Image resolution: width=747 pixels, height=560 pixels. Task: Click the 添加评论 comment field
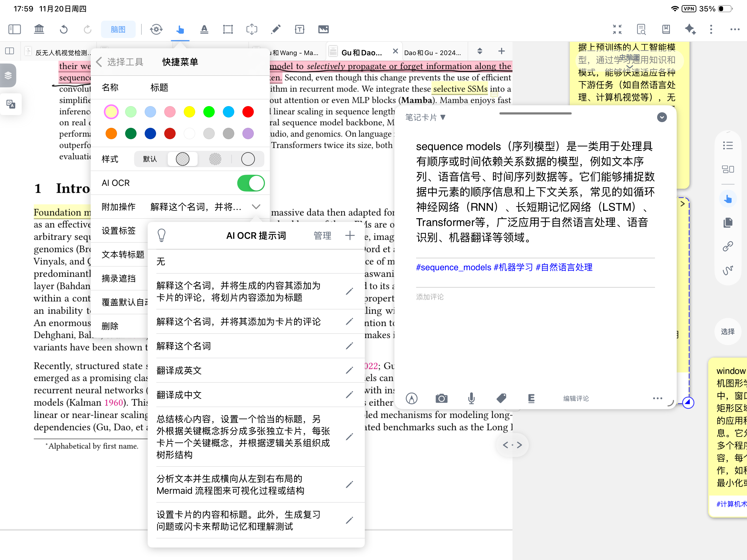[x=430, y=297]
